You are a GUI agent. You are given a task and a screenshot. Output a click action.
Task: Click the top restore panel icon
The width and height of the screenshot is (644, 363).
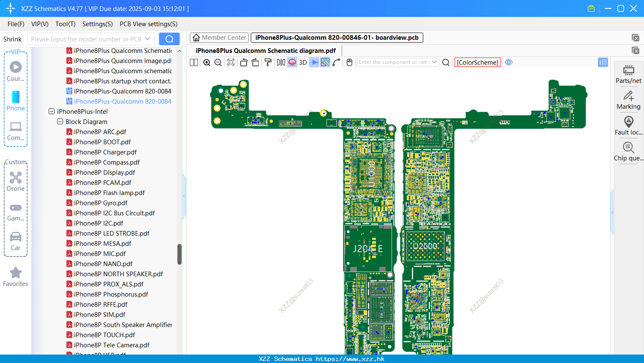coord(636,38)
